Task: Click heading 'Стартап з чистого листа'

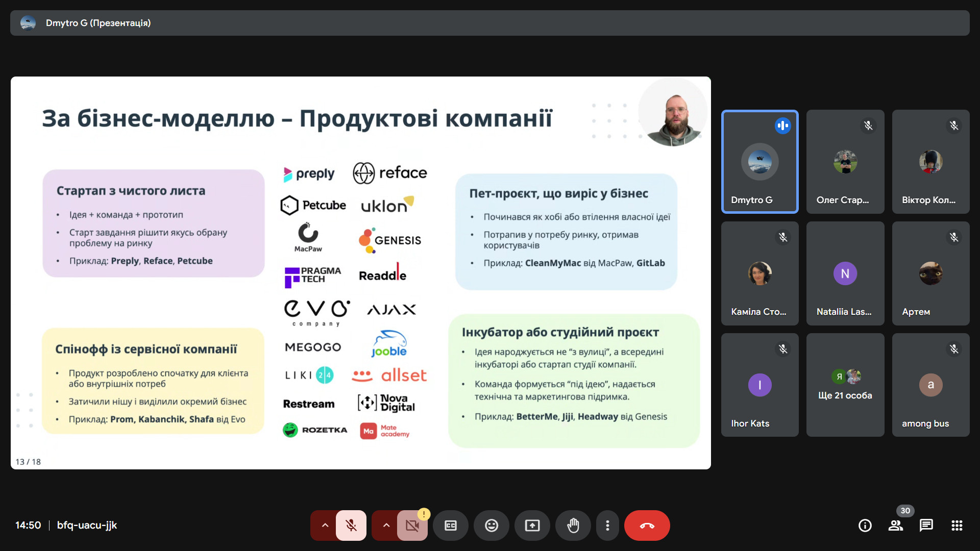Action: click(x=131, y=191)
